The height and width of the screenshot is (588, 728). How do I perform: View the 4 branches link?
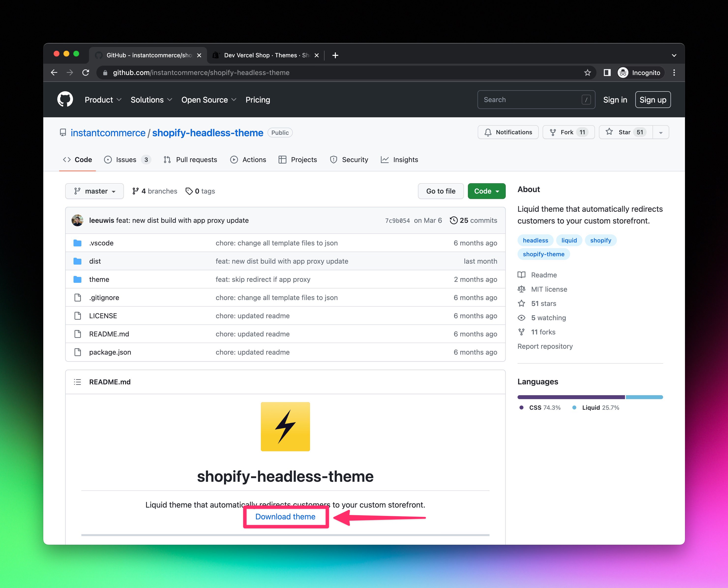[x=155, y=191]
